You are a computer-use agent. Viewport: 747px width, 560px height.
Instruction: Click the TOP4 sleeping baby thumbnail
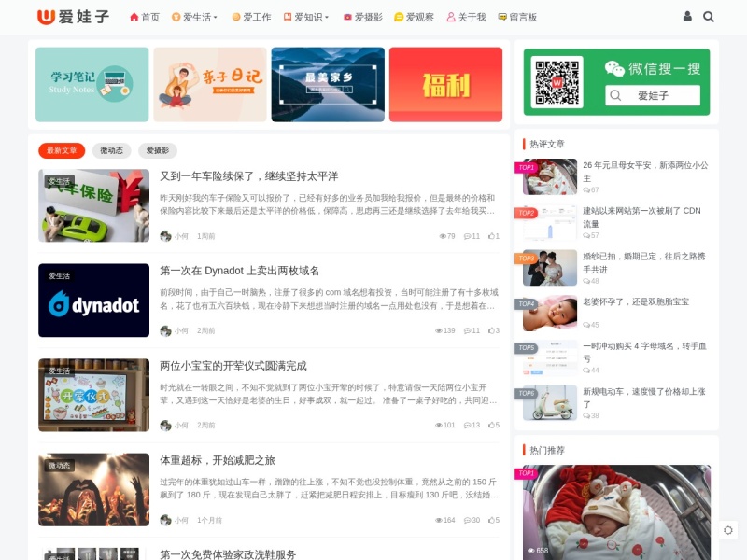(550, 313)
